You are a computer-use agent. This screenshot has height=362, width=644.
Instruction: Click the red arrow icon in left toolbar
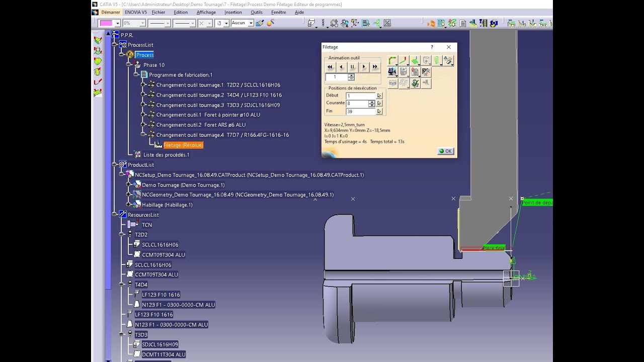[x=98, y=82]
